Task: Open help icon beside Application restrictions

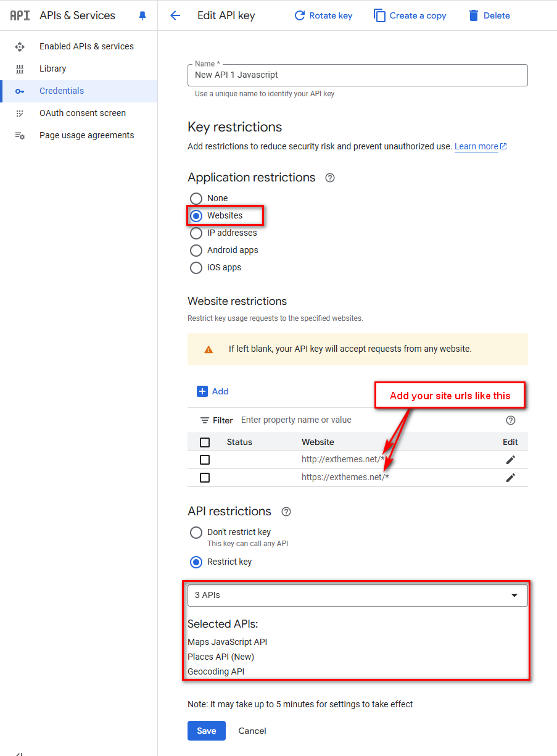Action: point(330,178)
